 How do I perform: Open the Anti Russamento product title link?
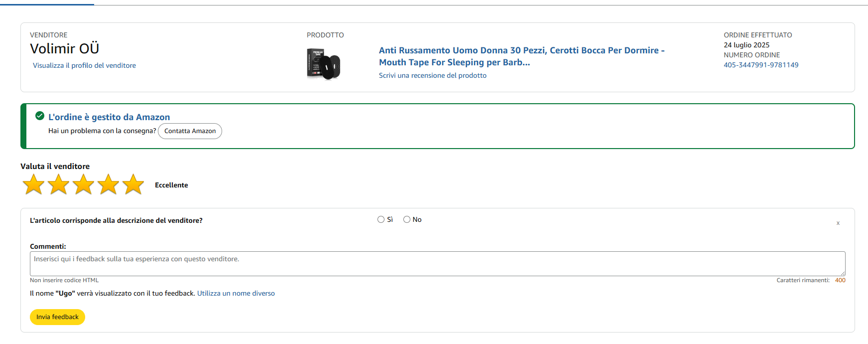coord(521,56)
